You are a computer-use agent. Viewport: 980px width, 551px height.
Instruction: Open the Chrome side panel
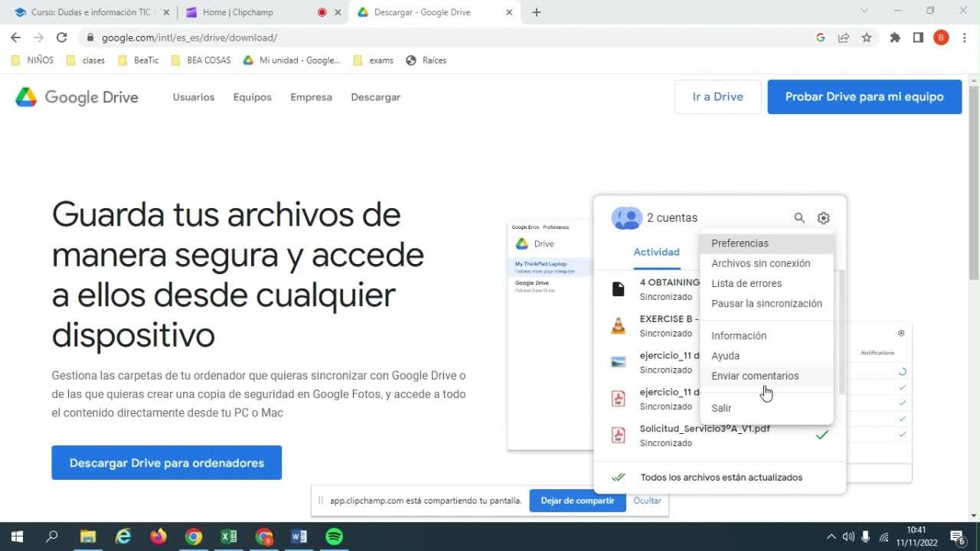(x=918, y=37)
